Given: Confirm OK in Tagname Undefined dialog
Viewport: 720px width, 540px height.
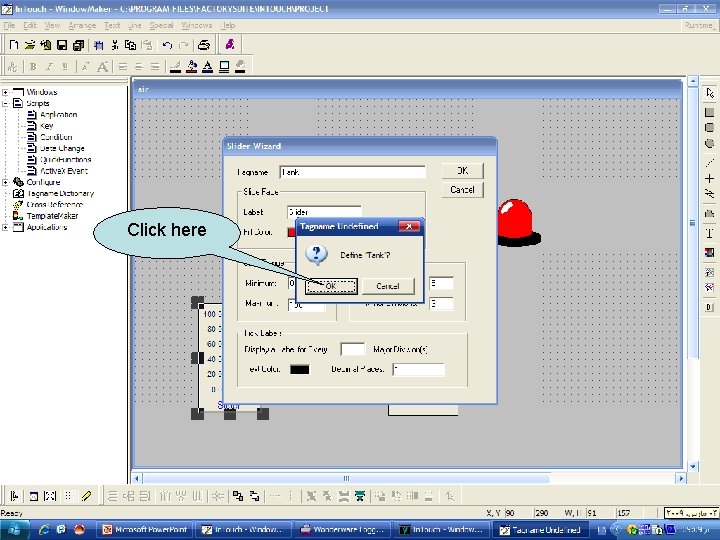Looking at the screenshot, I should tap(331, 286).
